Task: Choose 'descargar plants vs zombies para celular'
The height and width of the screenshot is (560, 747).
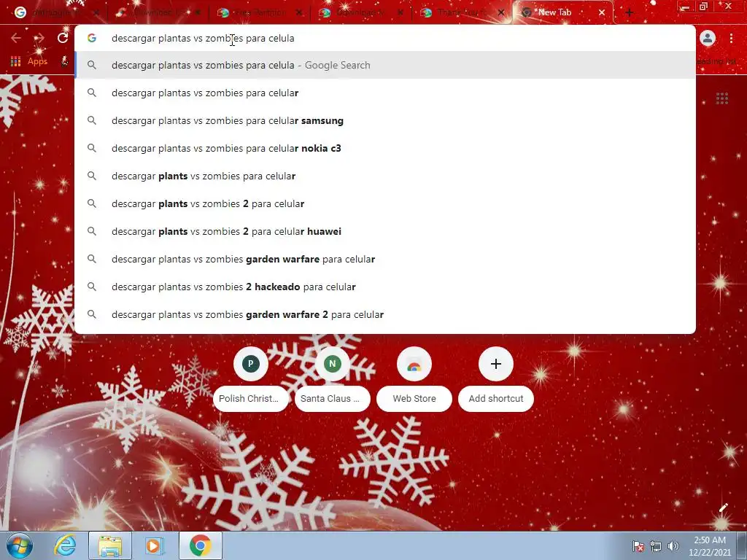Action: pos(385,176)
